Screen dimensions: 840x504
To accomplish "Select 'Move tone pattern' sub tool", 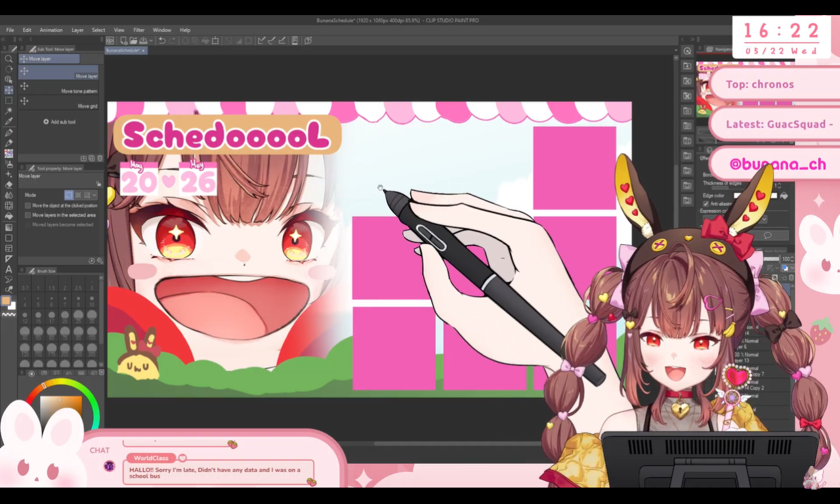I will click(x=59, y=88).
